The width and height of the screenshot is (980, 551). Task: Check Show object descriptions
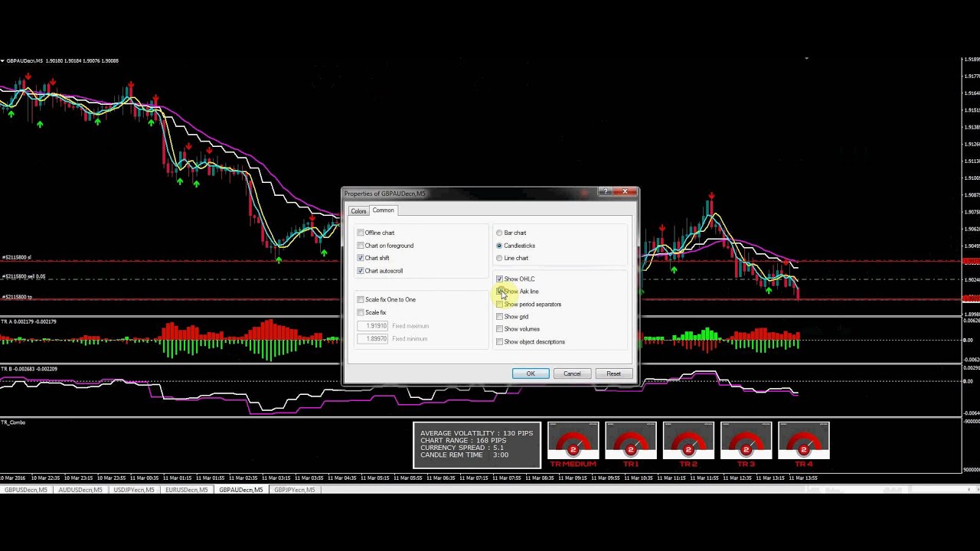(x=500, y=342)
